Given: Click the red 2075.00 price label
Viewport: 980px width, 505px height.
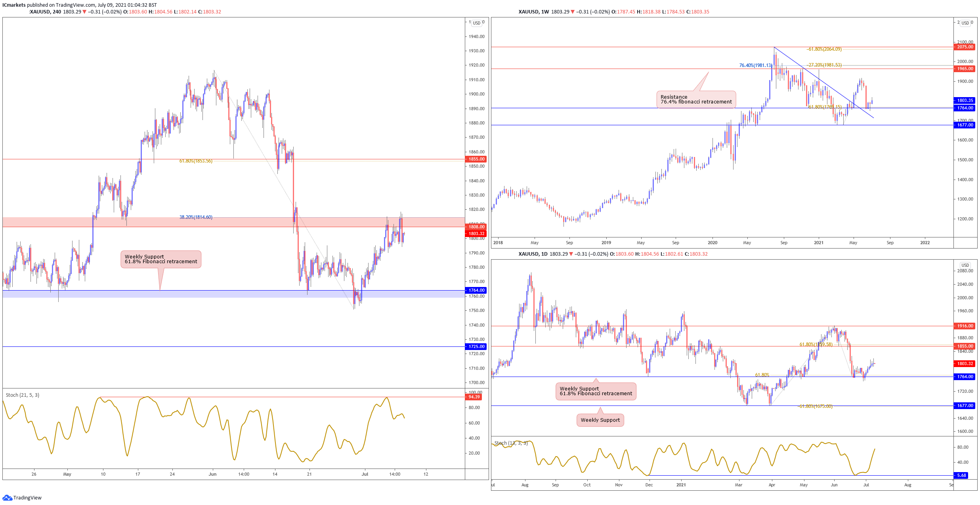Looking at the screenshot, I should [x=965, y=47].
